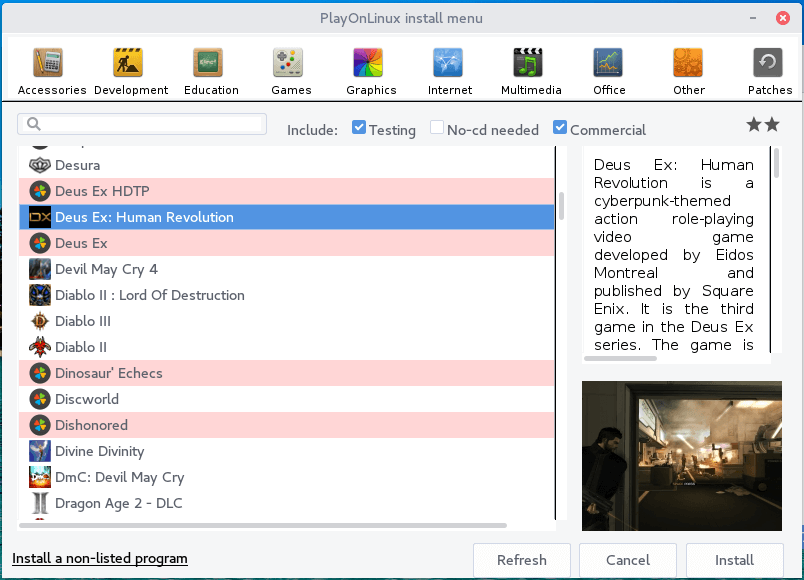
Task: Click the Diablo III icon
Action: coord(40,321)
